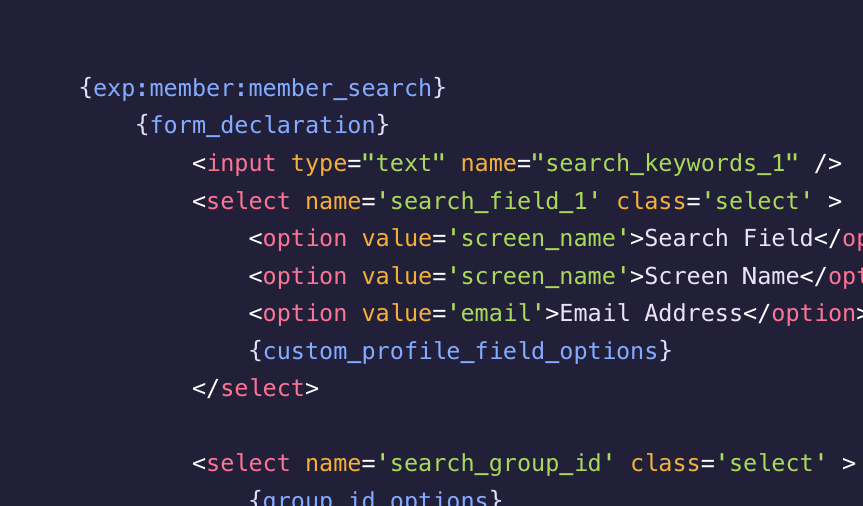
Task: Click the 'search_field_1' attribute value
Action: coord(488,201)
